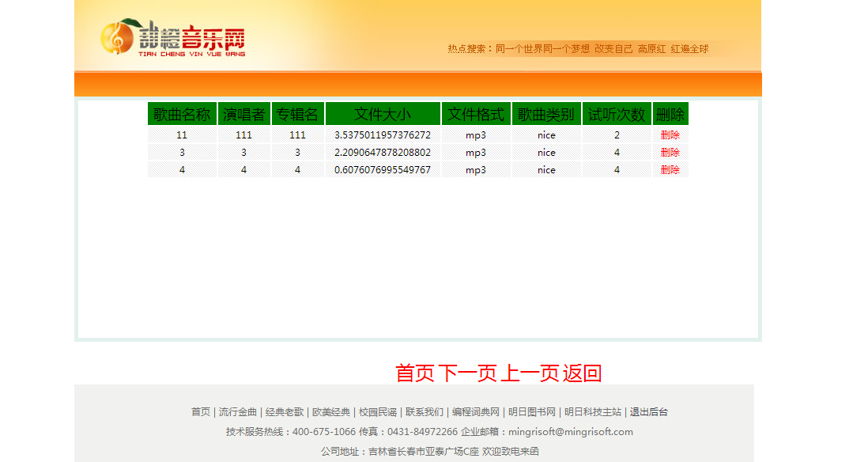
Task: Go to 上一页 previous page
Action: pyautogui.click(x=530, y=373)
